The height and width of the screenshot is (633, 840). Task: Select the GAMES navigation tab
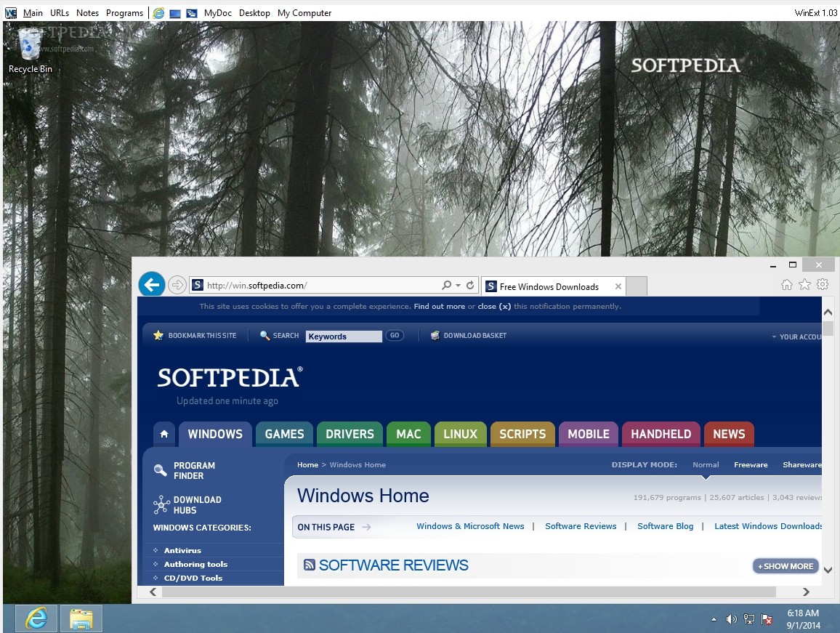pyautogui.click(x=284, y=434)
